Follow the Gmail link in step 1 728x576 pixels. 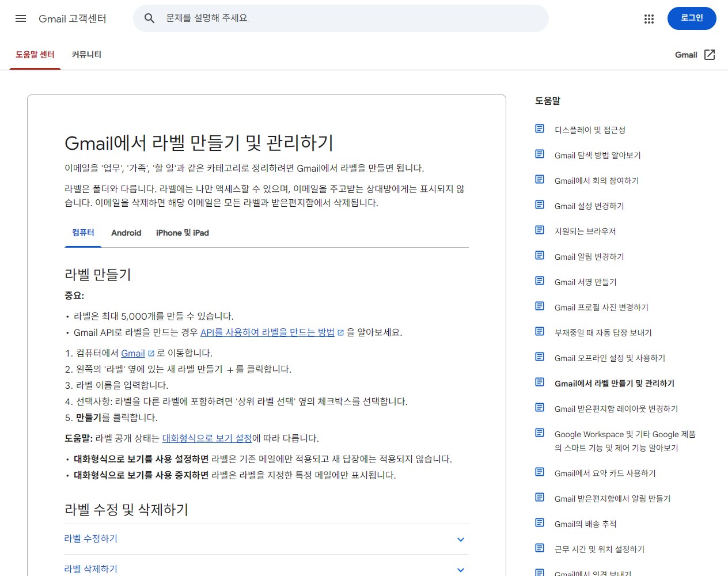[x=133, y=353]
